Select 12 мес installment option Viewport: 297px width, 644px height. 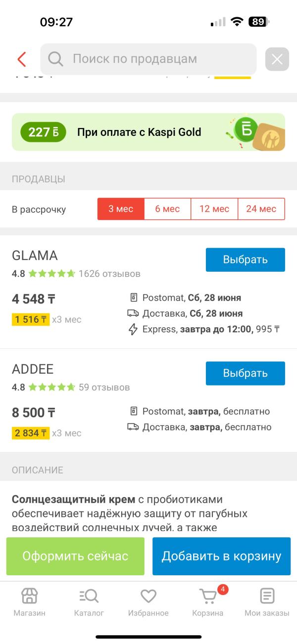pyautogui.click(x=214, y=209)
